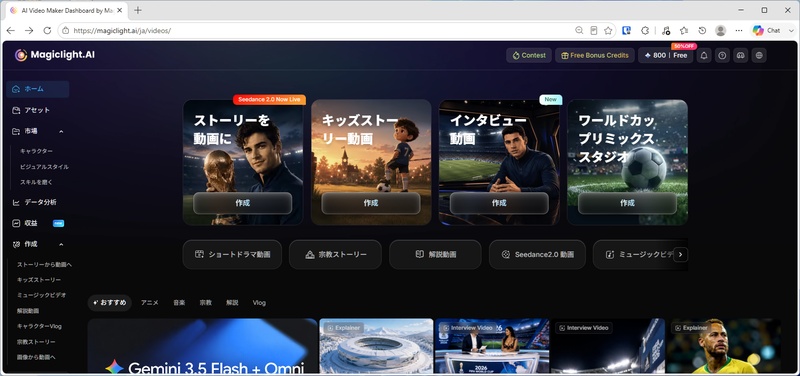Open the Discord community icon
Viewport: 800px width, 376px height.
(740, 56)
